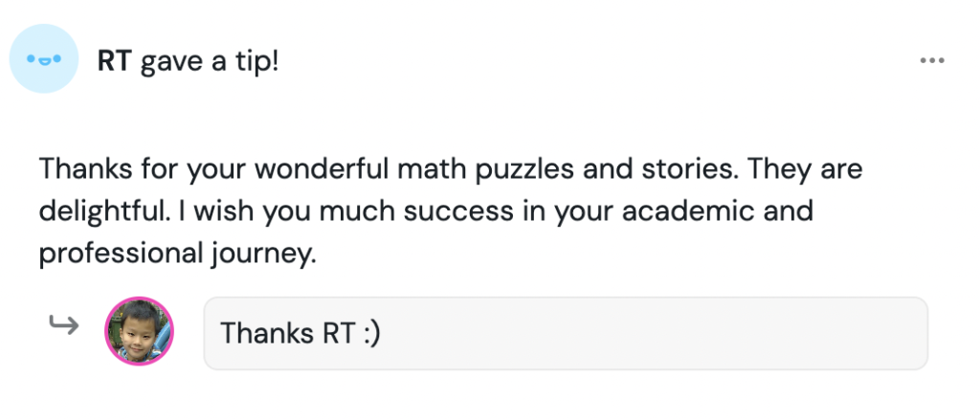Click the "gave a tip!" header text

pos(210,62)
